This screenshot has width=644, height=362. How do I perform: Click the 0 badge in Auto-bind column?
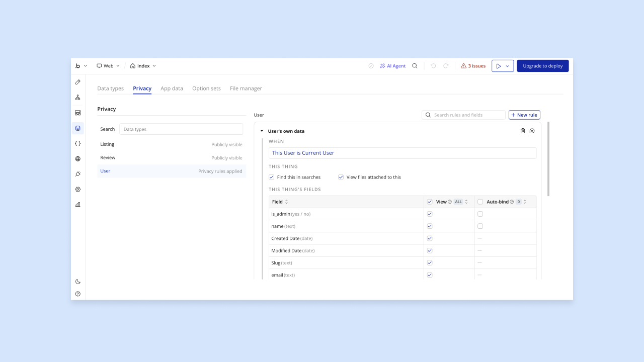(x=518, y=202)
